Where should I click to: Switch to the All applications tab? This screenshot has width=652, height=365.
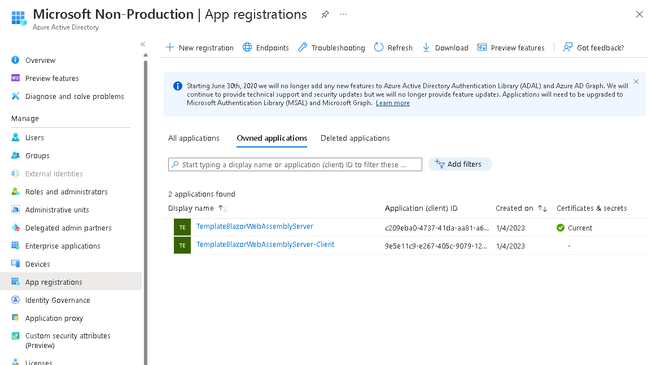193,138
